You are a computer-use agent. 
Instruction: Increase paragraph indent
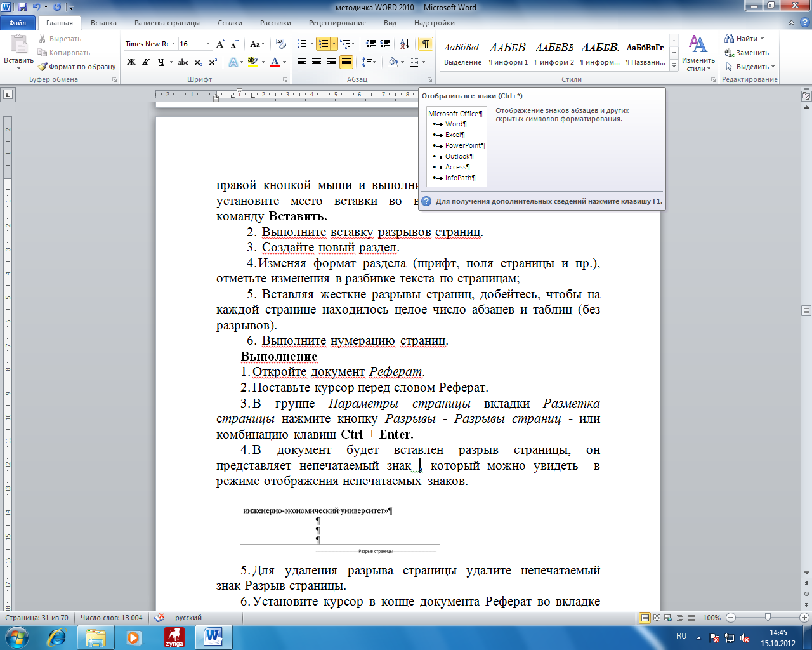385,44
